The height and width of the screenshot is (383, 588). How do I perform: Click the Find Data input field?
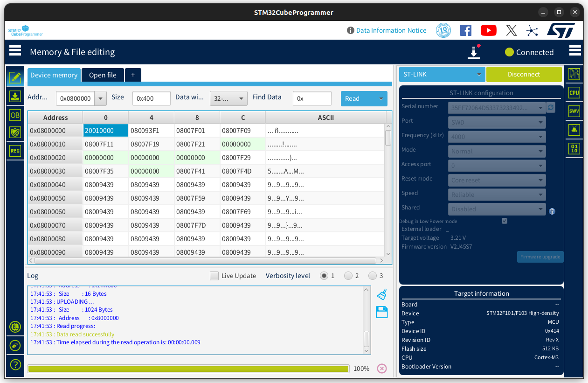tap(312, 98)
